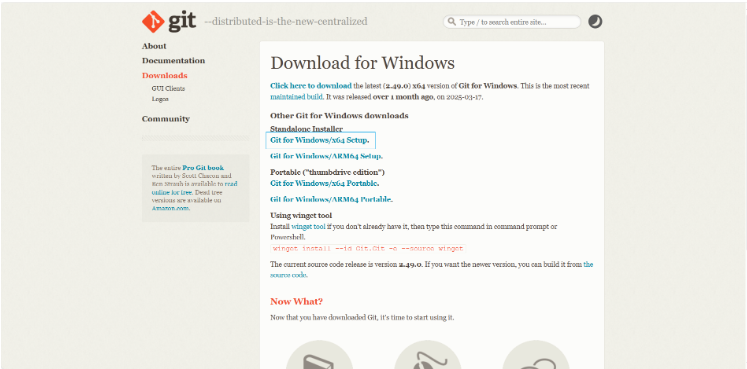Viewport: 747px width, 369px height.
Task: Click the book icon under Now What
Action: pos(319,355)
